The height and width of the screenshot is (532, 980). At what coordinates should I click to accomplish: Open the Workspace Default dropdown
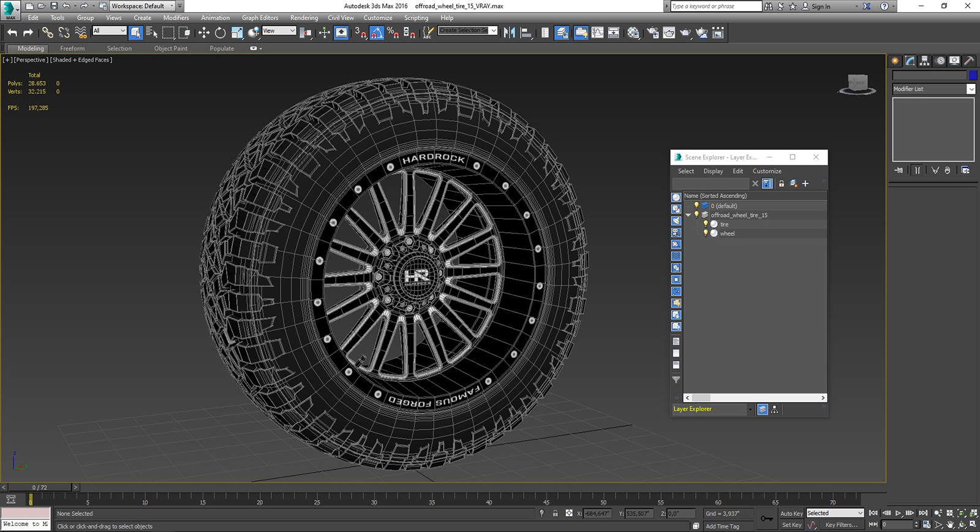142,6
